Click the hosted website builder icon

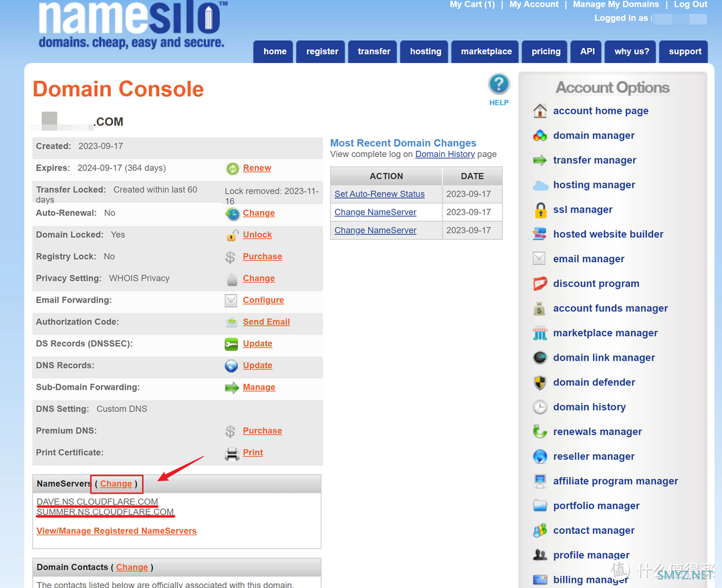tap(539, 234)
